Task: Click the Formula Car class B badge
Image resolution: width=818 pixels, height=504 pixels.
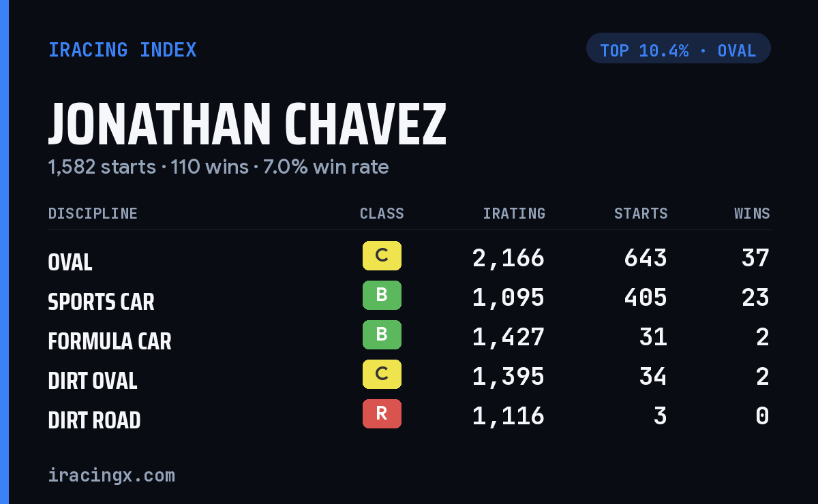Action: pos(382,335)
